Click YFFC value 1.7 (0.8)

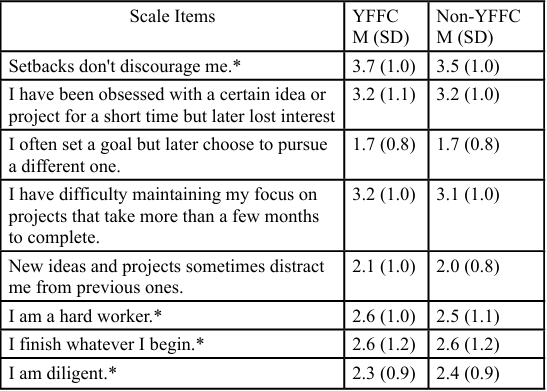click(x=384, y=145)
